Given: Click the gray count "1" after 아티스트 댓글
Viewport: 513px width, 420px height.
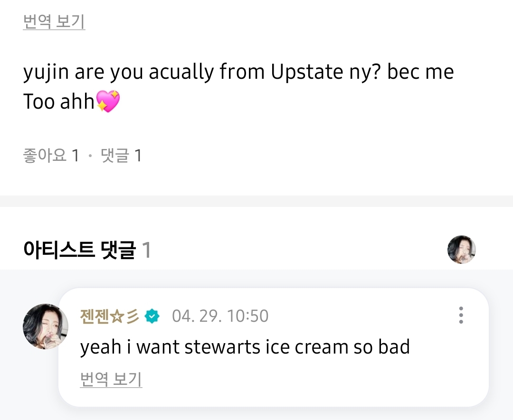Looking at the screenshot, I should coord(147,250).
